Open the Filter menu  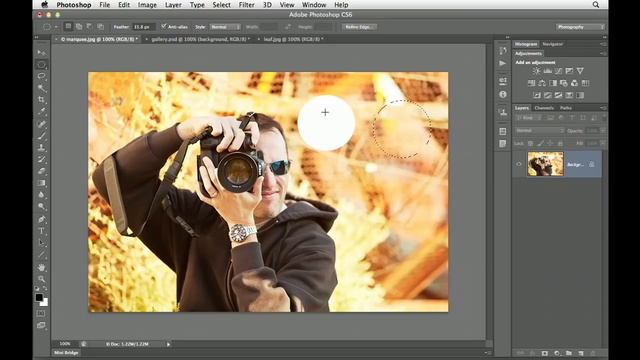click(x=246, y=5)
